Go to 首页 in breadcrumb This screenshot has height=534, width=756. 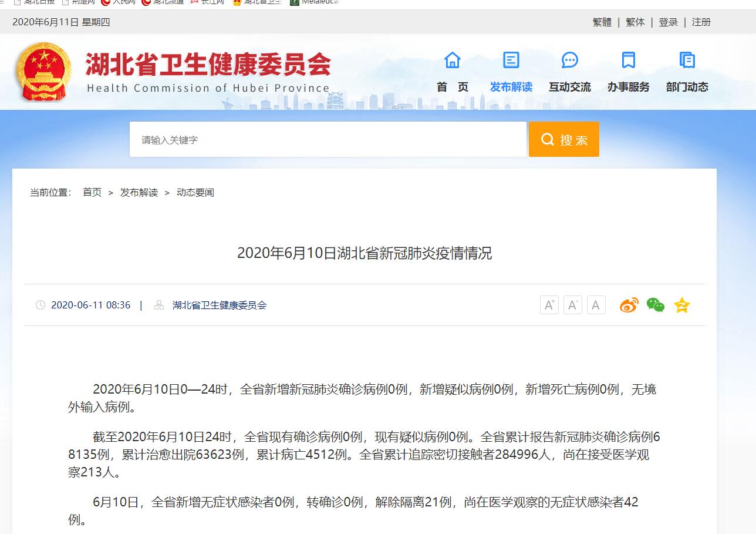[x=92, y=193]
